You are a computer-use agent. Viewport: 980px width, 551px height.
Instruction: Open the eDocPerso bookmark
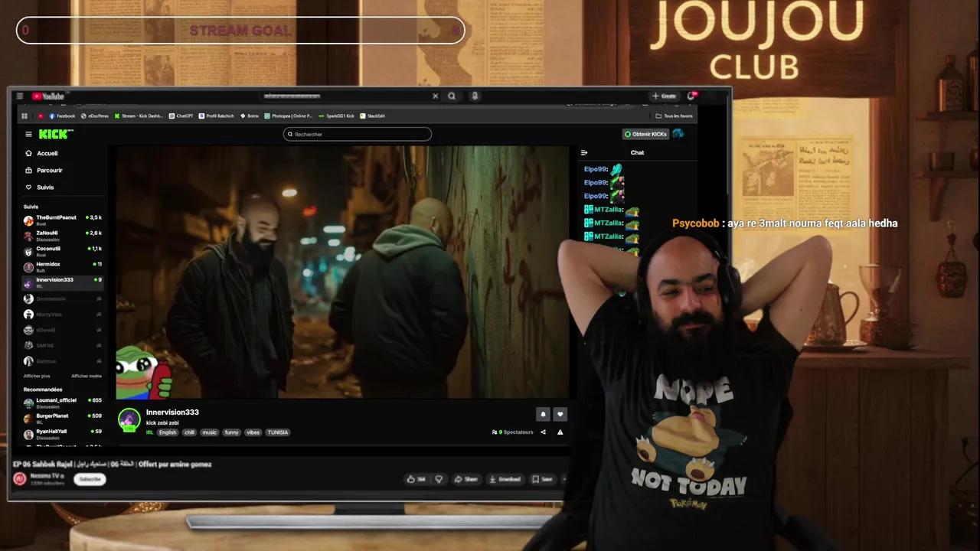(95, 116)
